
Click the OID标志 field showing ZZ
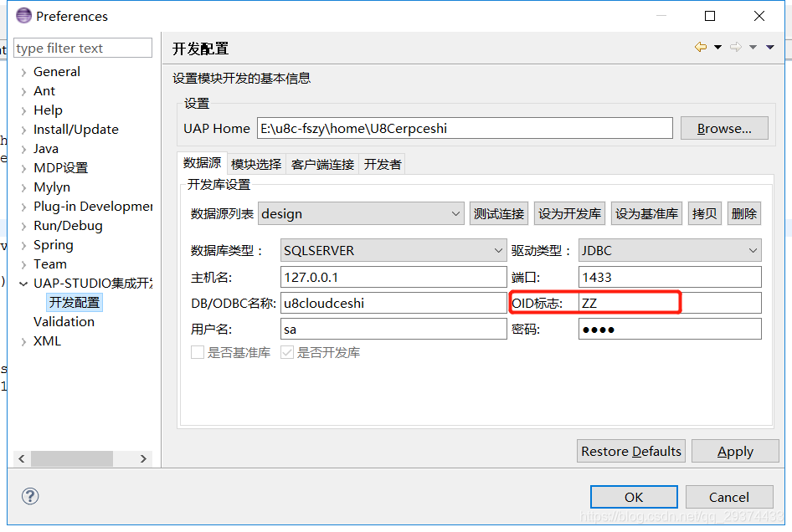tap(670, 303)
